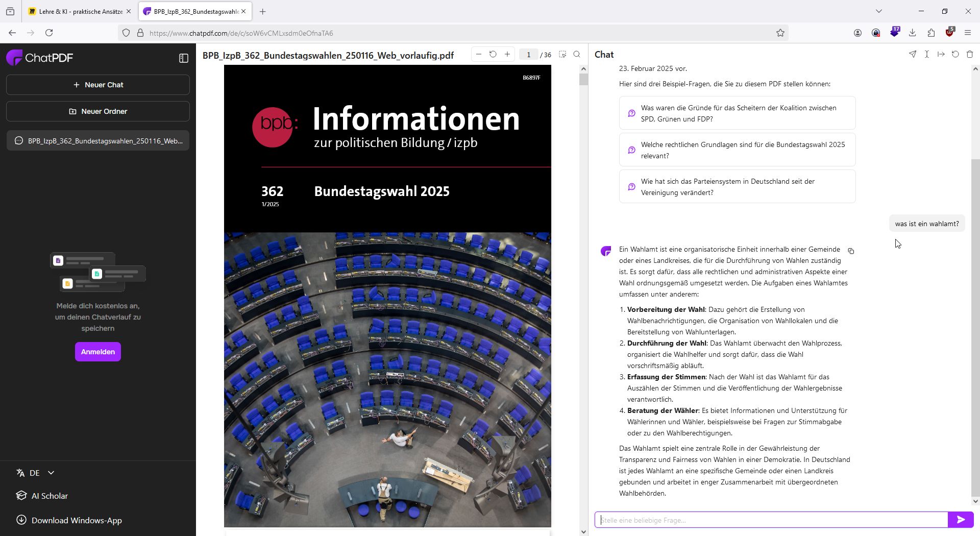980x536 pixels.
Task: Click the tracking protection shield icon
Action: coord(126,33)
